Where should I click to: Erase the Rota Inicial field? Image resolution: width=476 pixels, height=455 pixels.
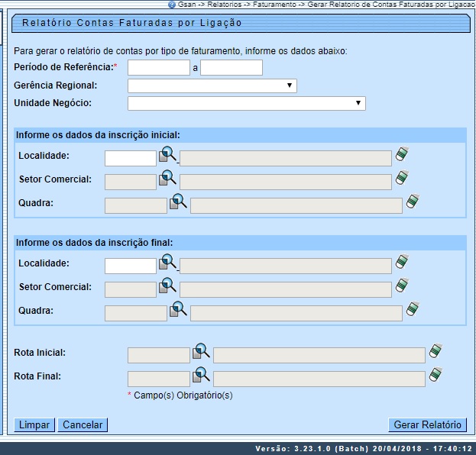point(436,350)
